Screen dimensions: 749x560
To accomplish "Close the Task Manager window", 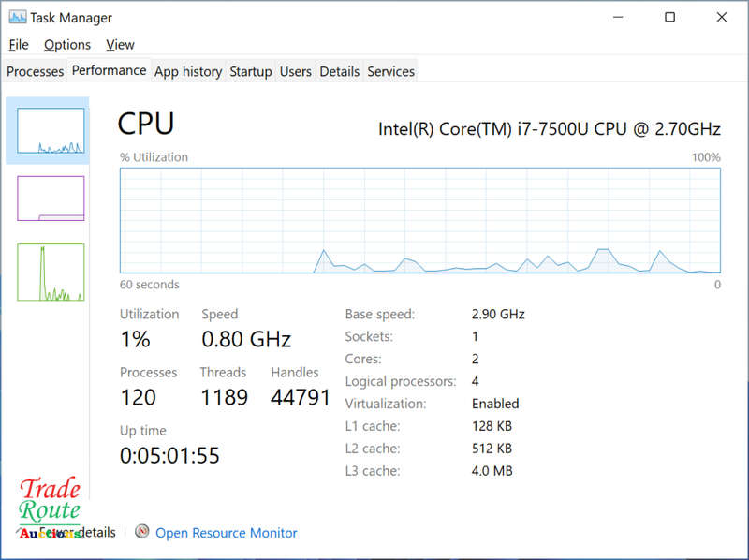I will [721, 17].
